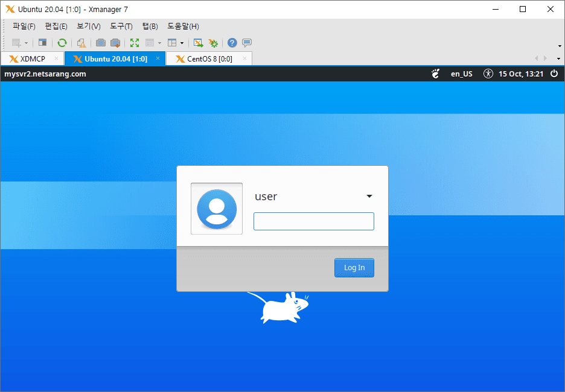Image resolution: width=565 pixels, height=392 pixels.
Task: Open tab list dropdown at tab bar end
Action: point(558,58)
